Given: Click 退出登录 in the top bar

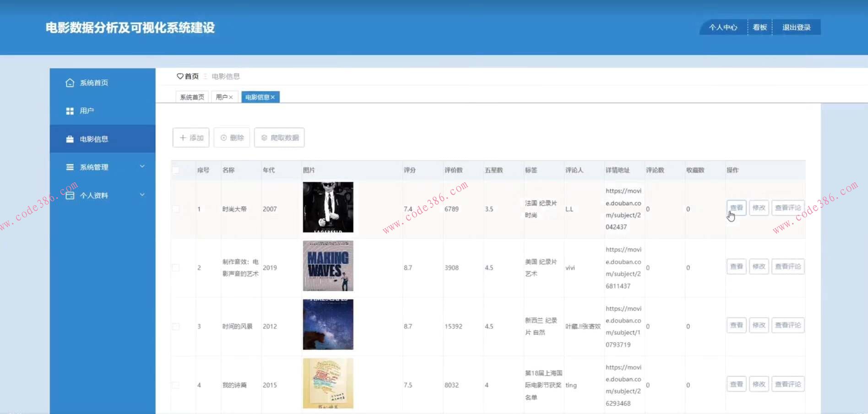Looking at the screenshot, I should [796, 27].
